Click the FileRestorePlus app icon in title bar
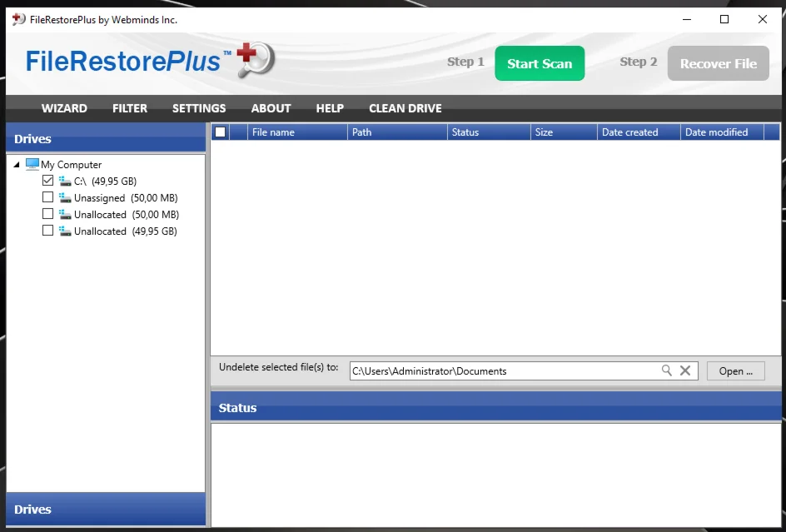 click(x=18, y=19)
